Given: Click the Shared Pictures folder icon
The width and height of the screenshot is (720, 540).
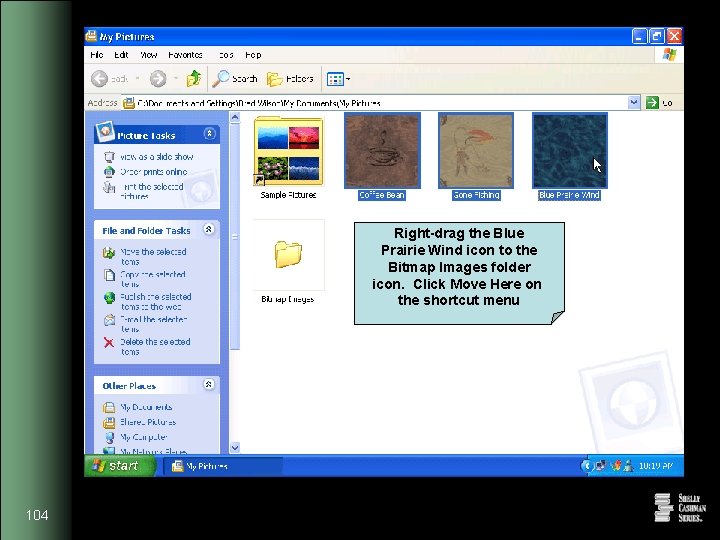Looking at the screenshot, I should (109, 422).
